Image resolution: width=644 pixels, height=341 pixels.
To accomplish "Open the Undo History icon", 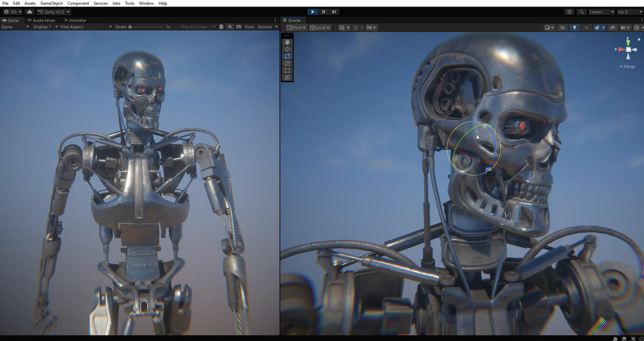I will (x=569, y=12).
